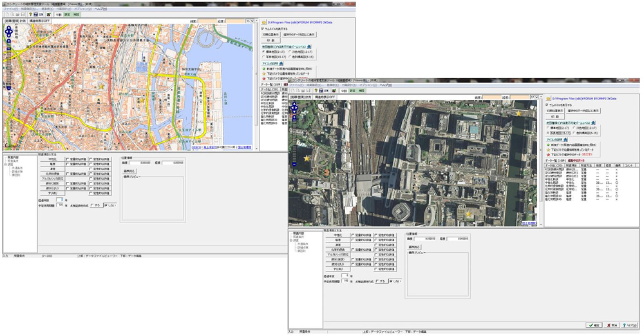The height and width of the screenshot is (336, 644).
Task: Click the 構造物表示OFF button in the front window
Action: pyautogui.click(x=325, y=97)
